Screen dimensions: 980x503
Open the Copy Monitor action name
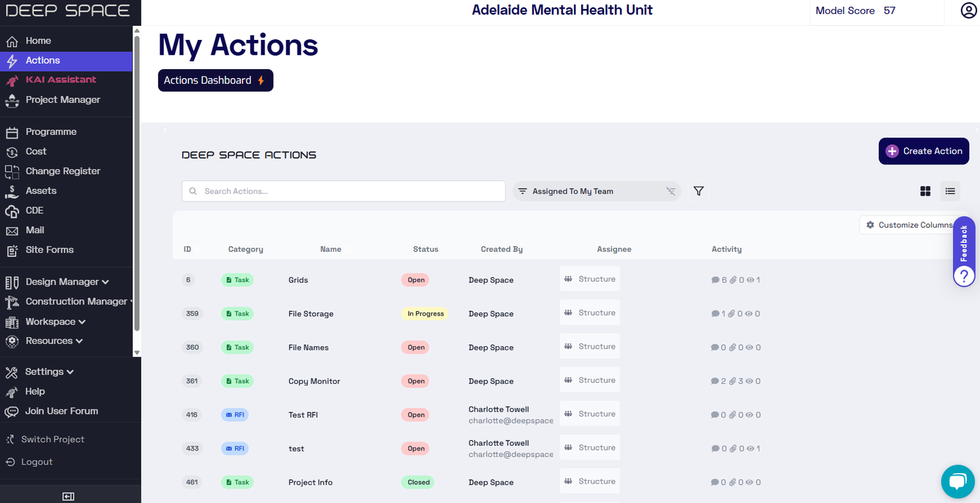tap(314, 381)
